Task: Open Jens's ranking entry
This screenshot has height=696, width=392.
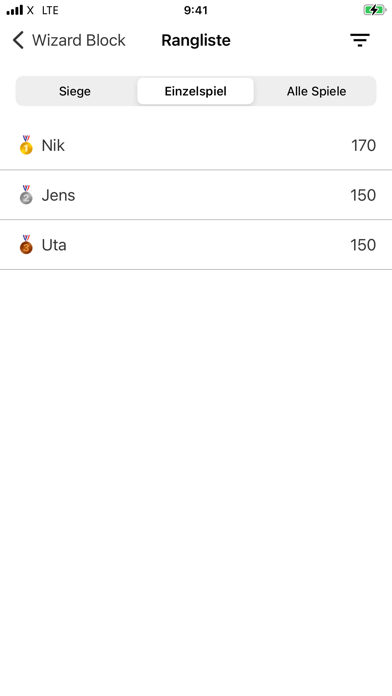Action: click(196, 195)
